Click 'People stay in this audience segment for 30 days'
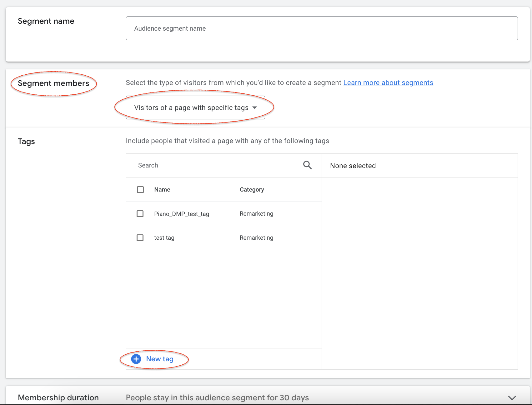532x405 pixels. 217,398
